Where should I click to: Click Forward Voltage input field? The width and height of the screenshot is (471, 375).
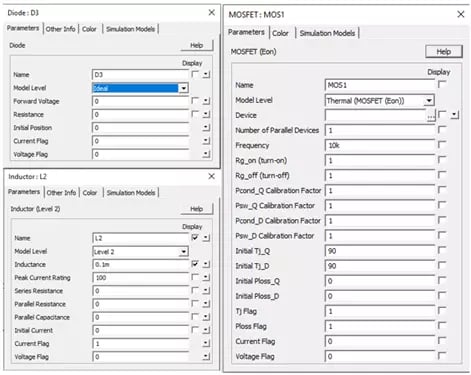click(x=140, y=101)
